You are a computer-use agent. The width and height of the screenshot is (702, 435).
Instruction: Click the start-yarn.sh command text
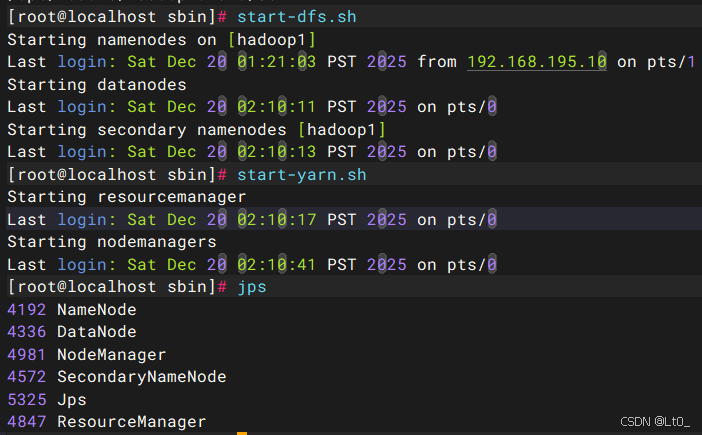click(x=301, y=175)
